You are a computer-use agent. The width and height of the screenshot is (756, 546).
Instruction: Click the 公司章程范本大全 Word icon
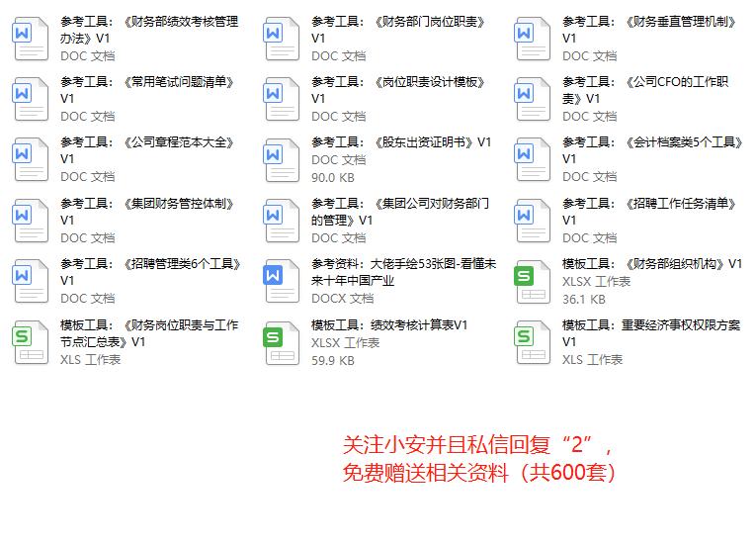(x=31, y=160)
